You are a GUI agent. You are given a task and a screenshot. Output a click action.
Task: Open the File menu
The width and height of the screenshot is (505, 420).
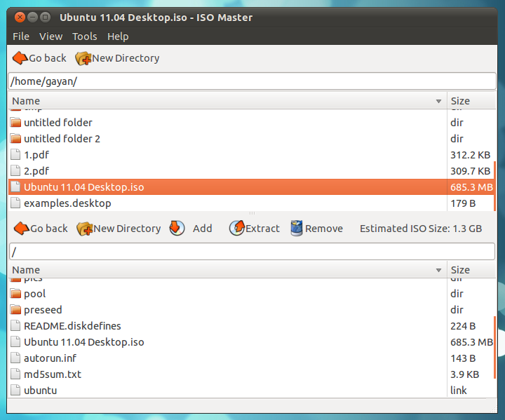click(x=21, y=36)
